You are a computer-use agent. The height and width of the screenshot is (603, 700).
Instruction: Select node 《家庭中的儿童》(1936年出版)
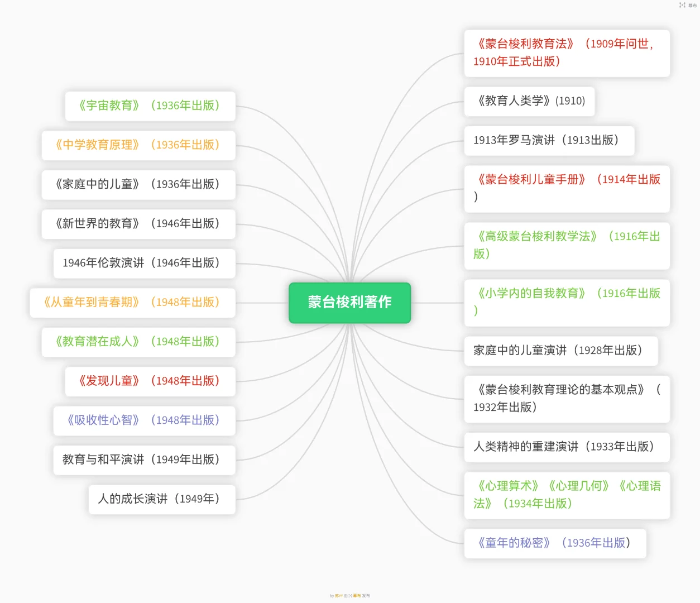coord(138,185)
